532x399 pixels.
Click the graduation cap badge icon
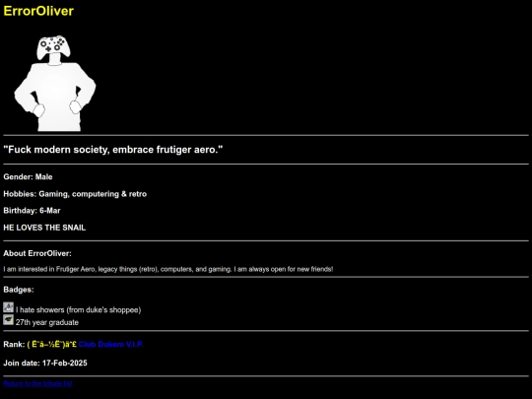tap(9, 319)
